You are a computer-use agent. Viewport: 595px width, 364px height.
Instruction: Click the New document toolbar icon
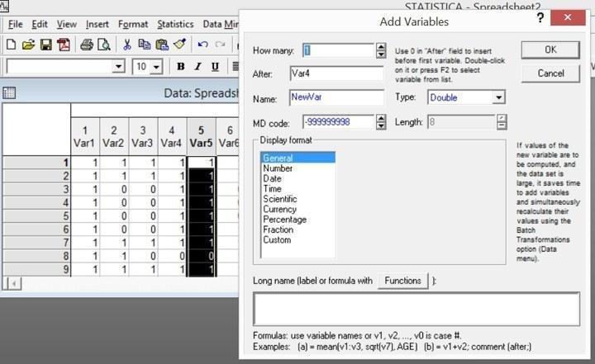coord(11,45)
